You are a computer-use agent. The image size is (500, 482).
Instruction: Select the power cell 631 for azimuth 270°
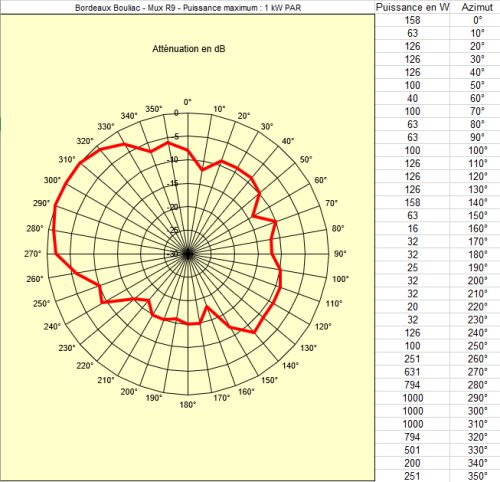click(x=412, y=372)
